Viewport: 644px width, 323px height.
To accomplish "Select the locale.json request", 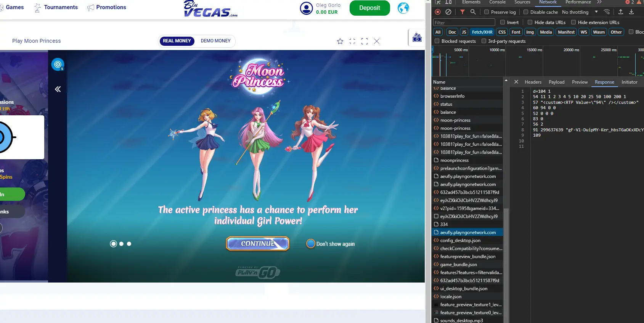I will [x=467, y=297].
